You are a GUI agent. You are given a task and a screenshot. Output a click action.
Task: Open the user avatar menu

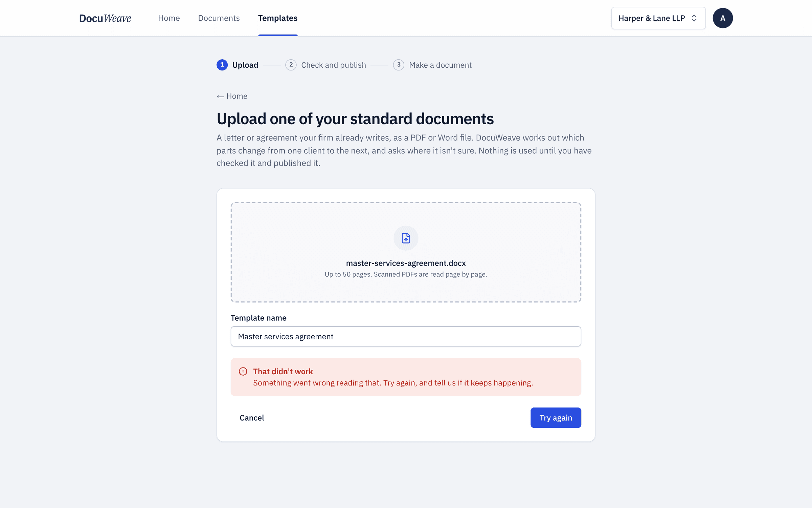[723, 18]
